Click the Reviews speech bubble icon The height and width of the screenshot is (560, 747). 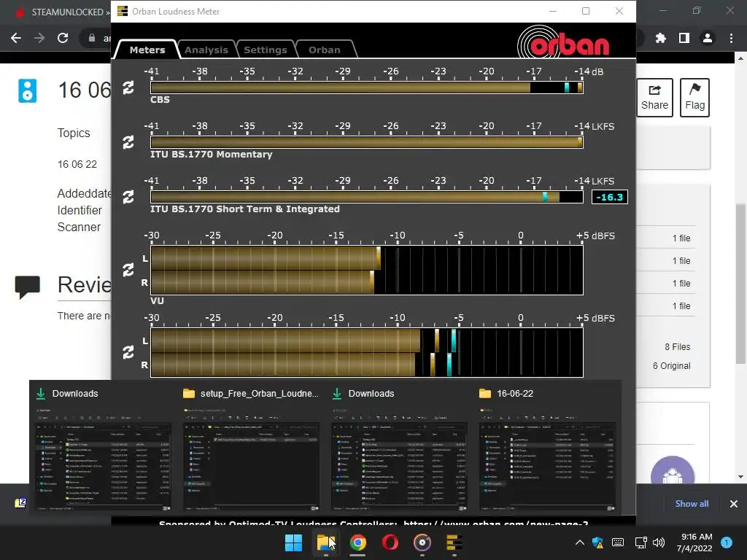[28, 287]
